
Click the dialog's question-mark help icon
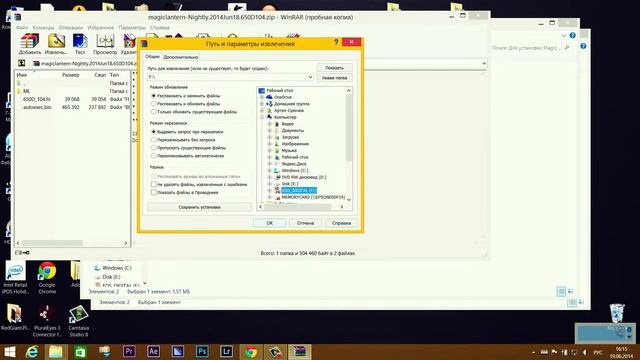pos(336,42)
